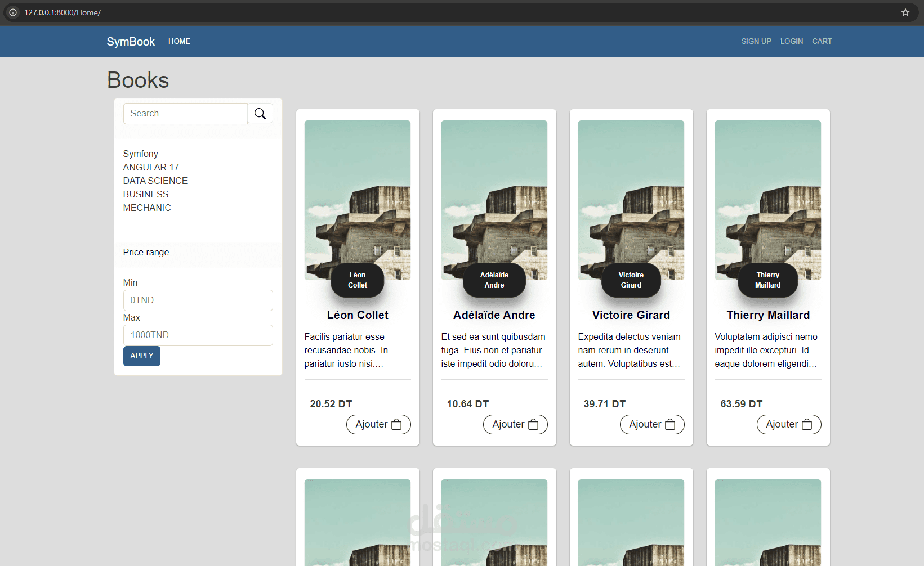Open the CART page

822,41
